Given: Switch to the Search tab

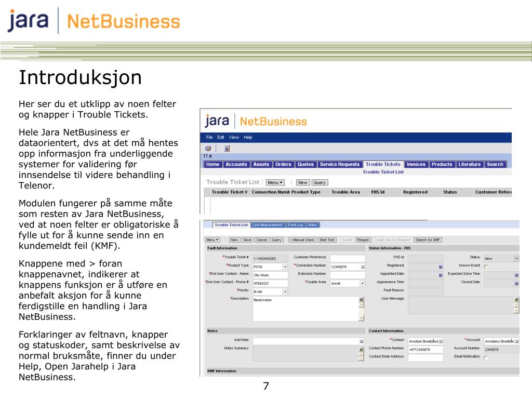Looking at the screenshot, I should (495, 164).
